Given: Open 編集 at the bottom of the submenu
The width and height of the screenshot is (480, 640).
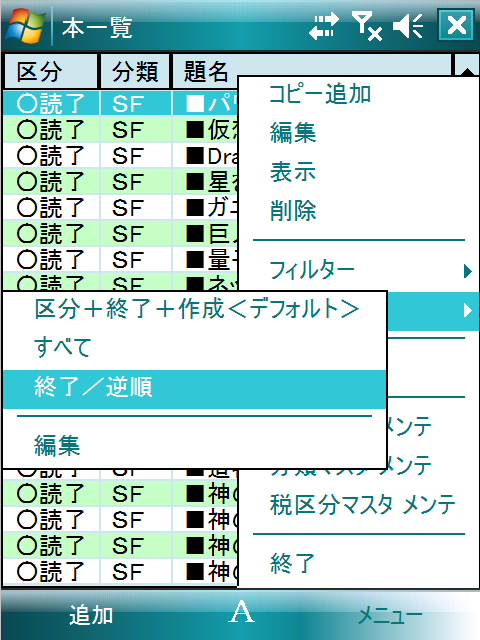Looking at the screenshot, I should [x=57, y=445].
